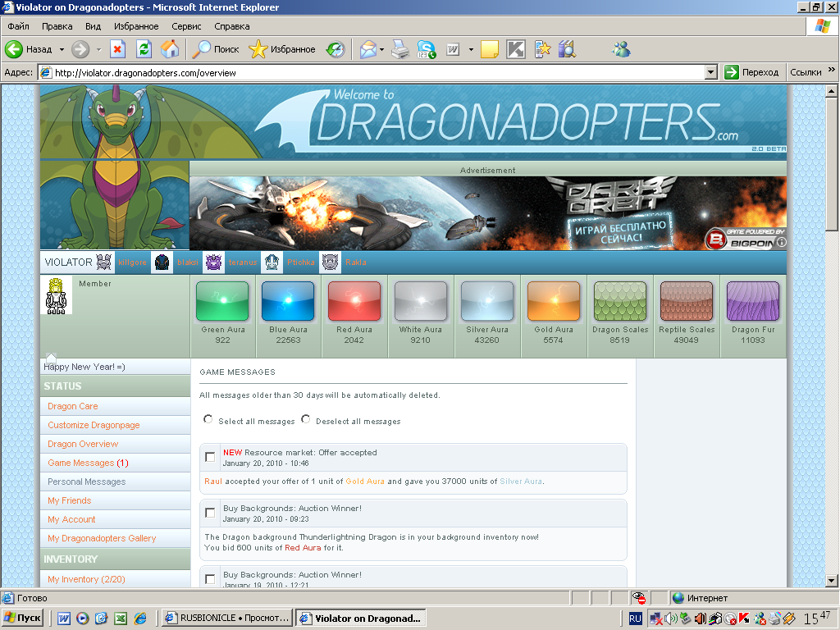Open the My Friends link
Image resolution: width=840 pixels, height=630 pixels.
pos(69,500)
